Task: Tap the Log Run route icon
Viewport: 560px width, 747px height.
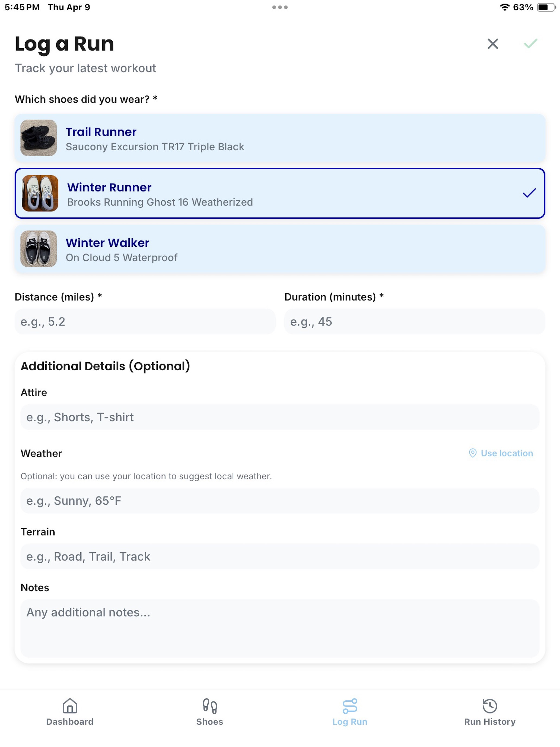Action: pyautogui.click(x=350, y=706)
